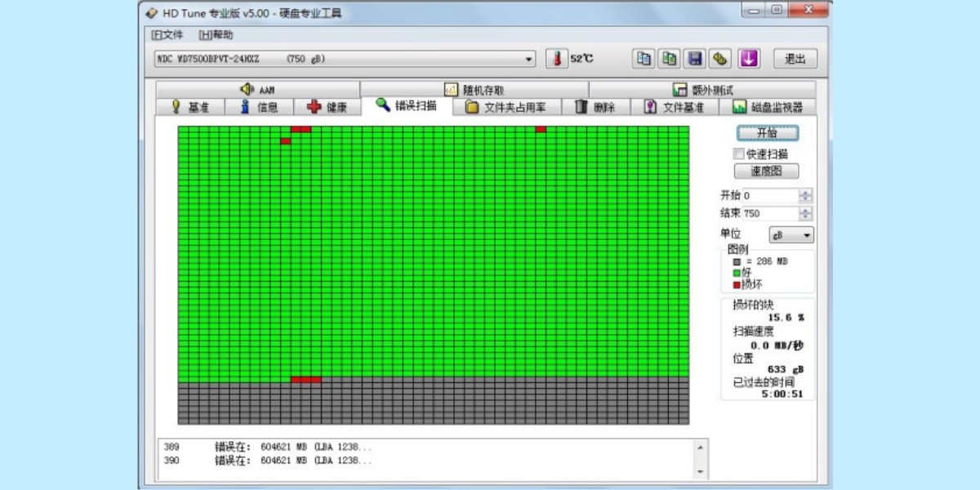Screen dimensions: 980x490
Task: Click the temperature thermometer icon
Action: pos(556,59)
